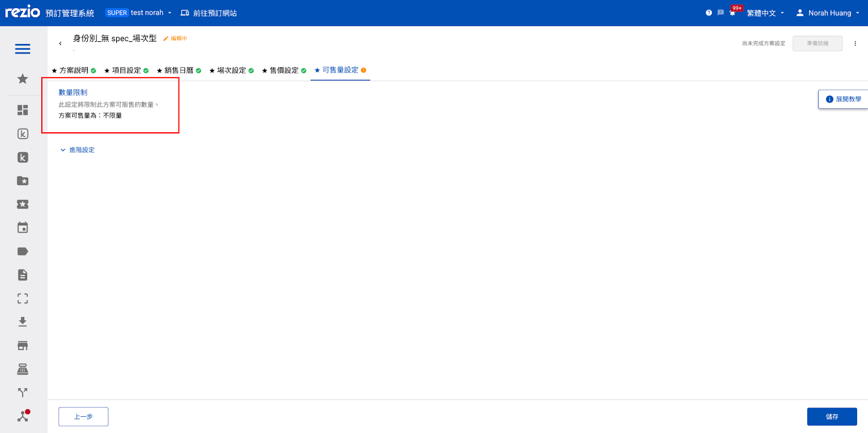
Task: Expand the 進階設定 section
Action: tap(77, 150)
